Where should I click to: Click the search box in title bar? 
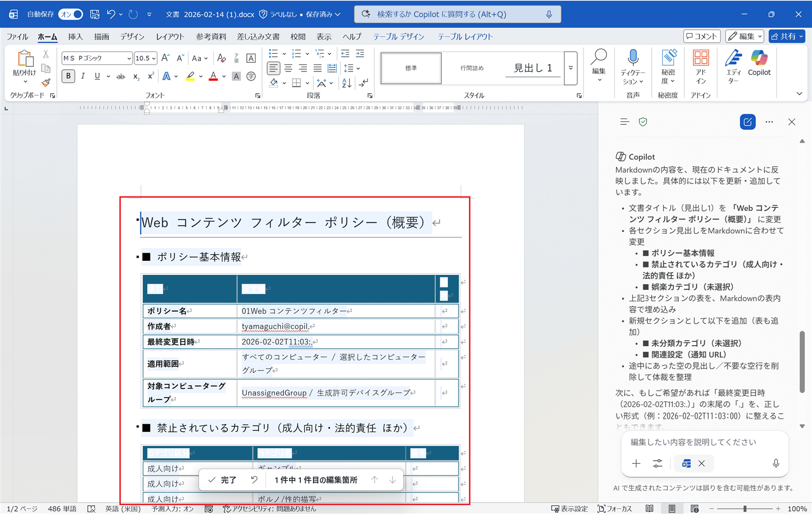click(x=457, y=14)
